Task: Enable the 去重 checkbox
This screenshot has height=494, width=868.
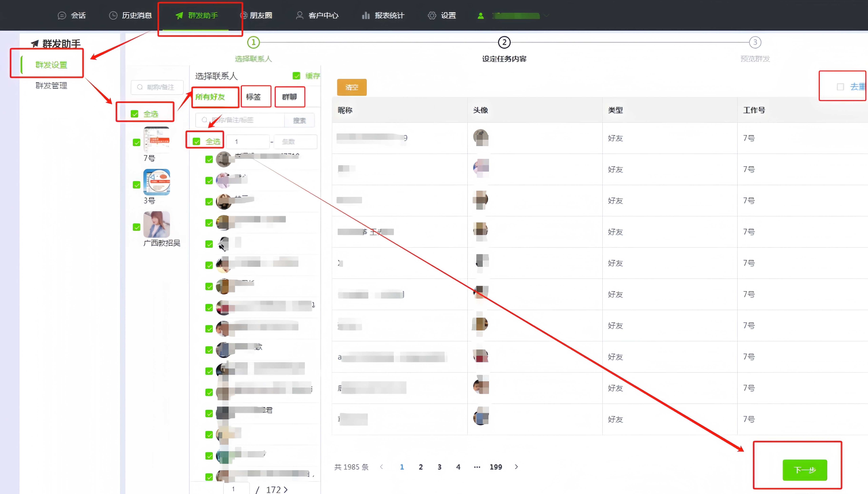Action: (x=840, y=87)
